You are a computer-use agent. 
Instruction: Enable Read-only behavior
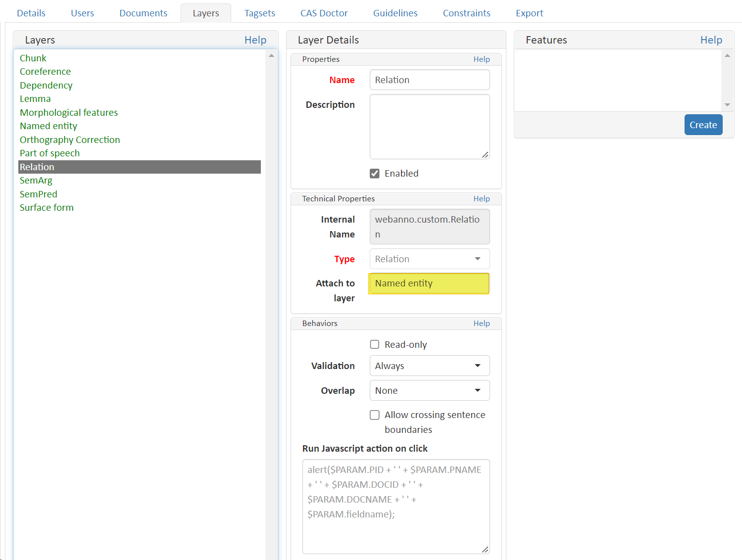(375, 344)
